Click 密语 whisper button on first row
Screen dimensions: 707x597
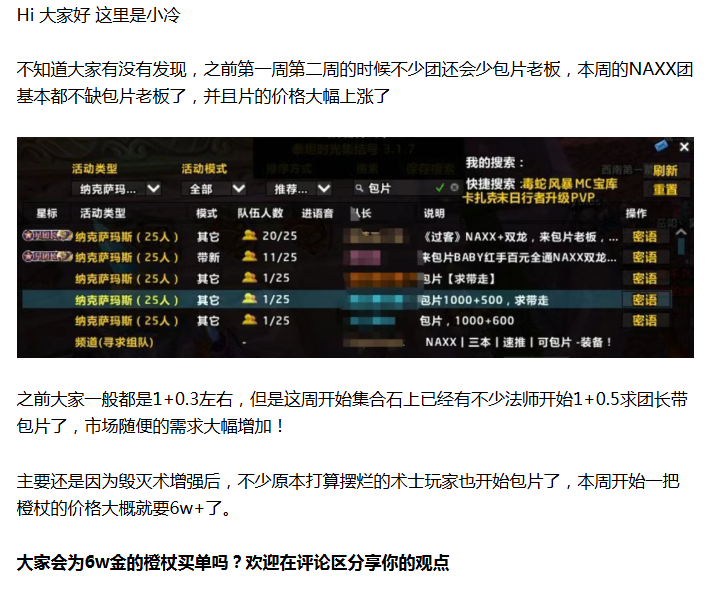tap(645, 236)
